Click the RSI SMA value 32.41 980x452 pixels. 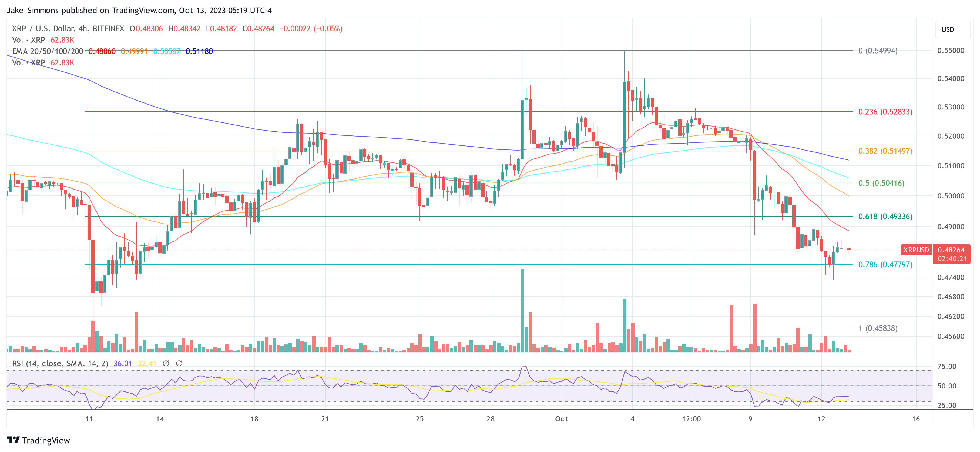tap(147, 364)
